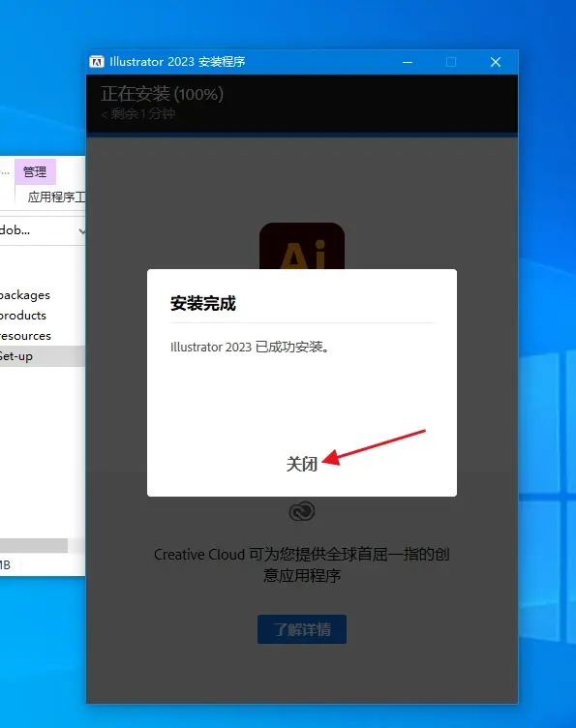
Task: Select the Set-up file in File Explorer
Action: tap(43, 356)
